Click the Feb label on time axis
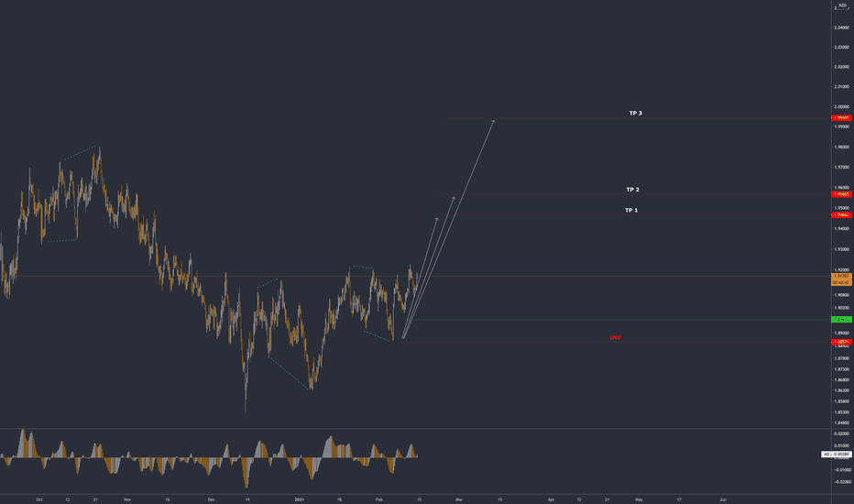854x504 pixels. click(379, 499)
